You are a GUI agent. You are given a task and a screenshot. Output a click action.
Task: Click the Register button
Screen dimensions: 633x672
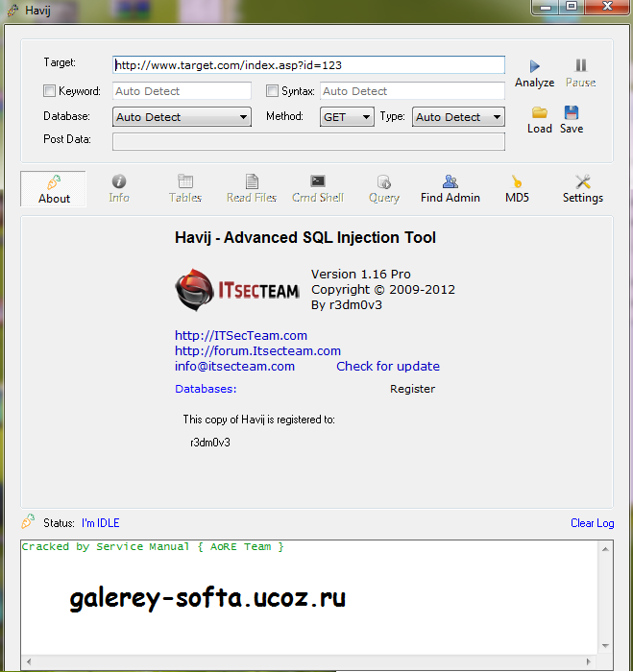(x=413, y=389)
